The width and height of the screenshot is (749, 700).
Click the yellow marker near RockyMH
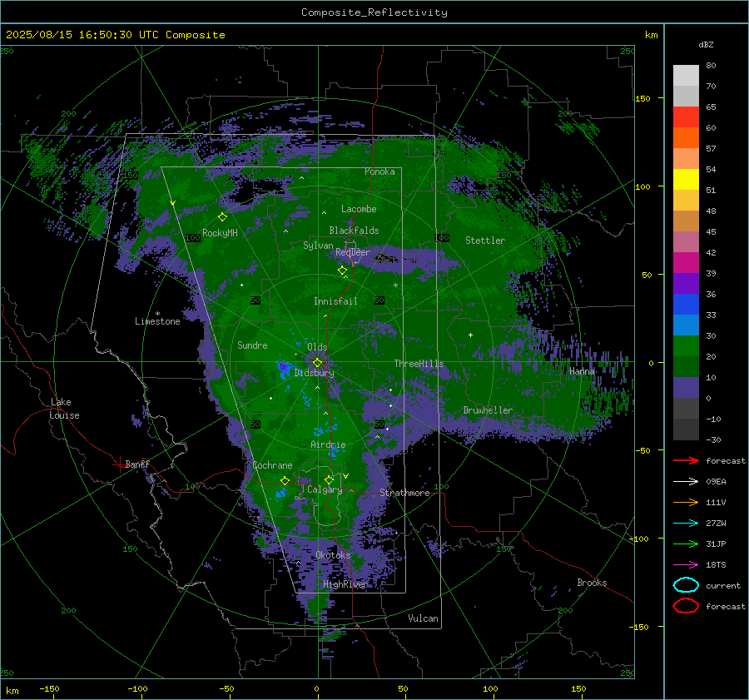222,217
